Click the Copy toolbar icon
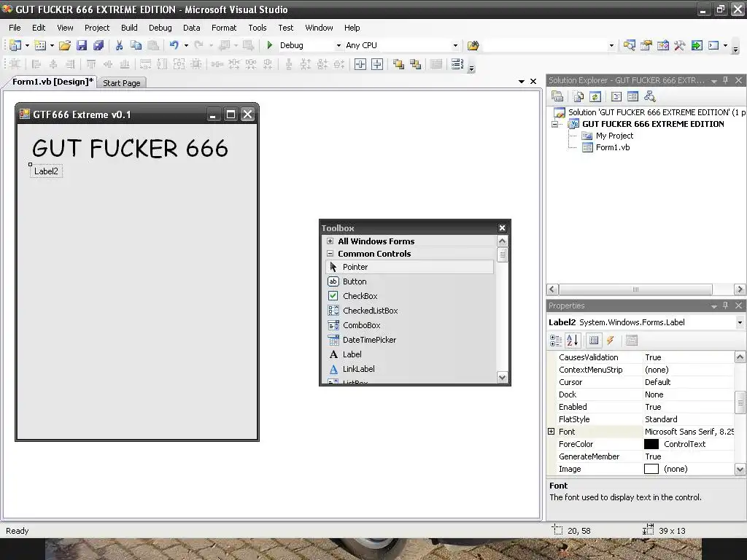 point(136,45)
